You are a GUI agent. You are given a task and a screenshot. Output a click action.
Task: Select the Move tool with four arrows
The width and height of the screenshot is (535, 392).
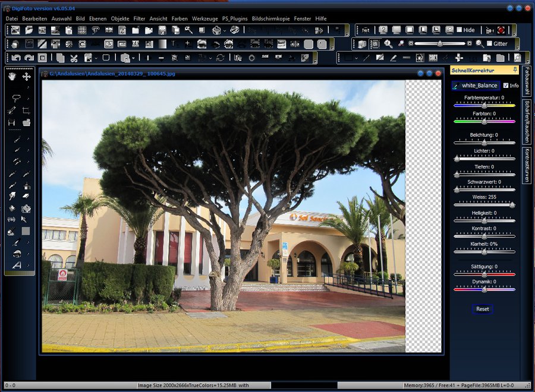(27, 77)
